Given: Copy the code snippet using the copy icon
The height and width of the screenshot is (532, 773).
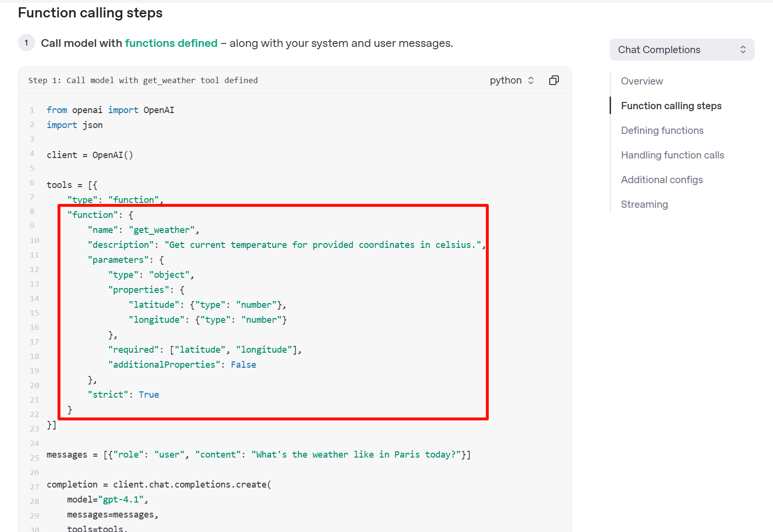Looking at the screenshot, I should pos(554,80).
